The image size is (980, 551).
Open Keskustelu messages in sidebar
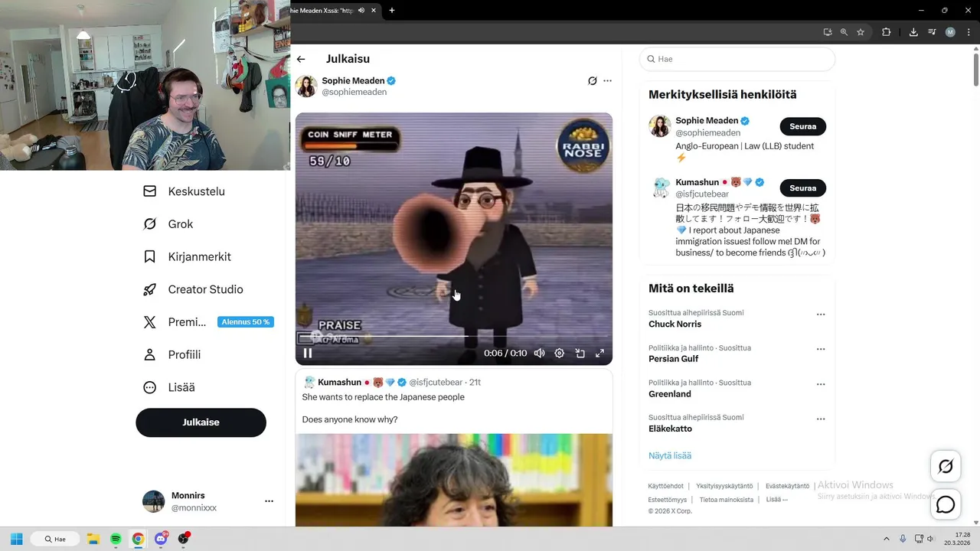pos(185,191)
